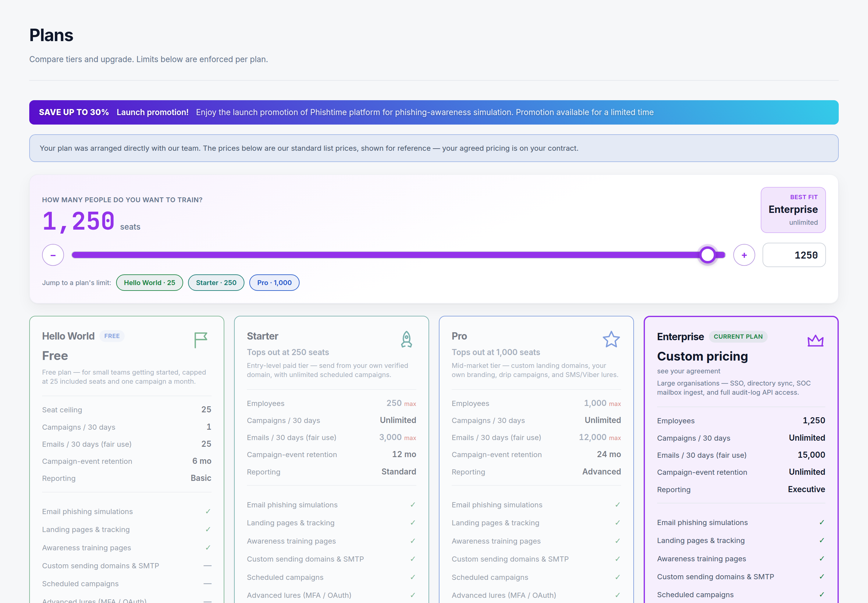Viewport: 868px width, 603px height.
Task: Click the Pro 12,000 max emails value
Action: [599, 437]
